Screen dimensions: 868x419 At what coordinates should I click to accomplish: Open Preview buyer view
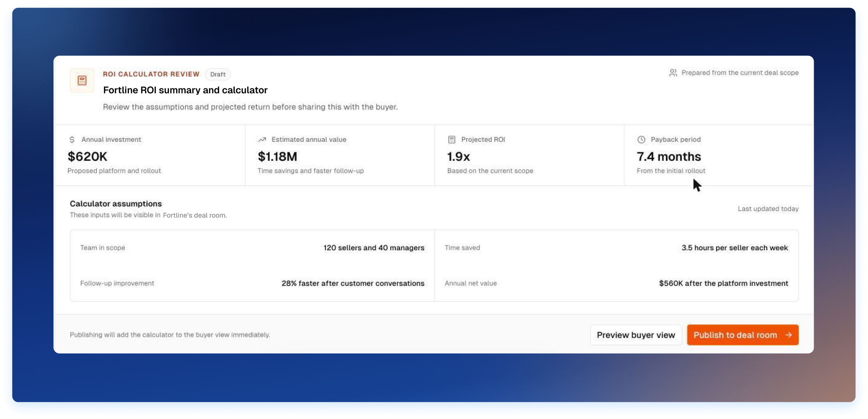(636, 335)
